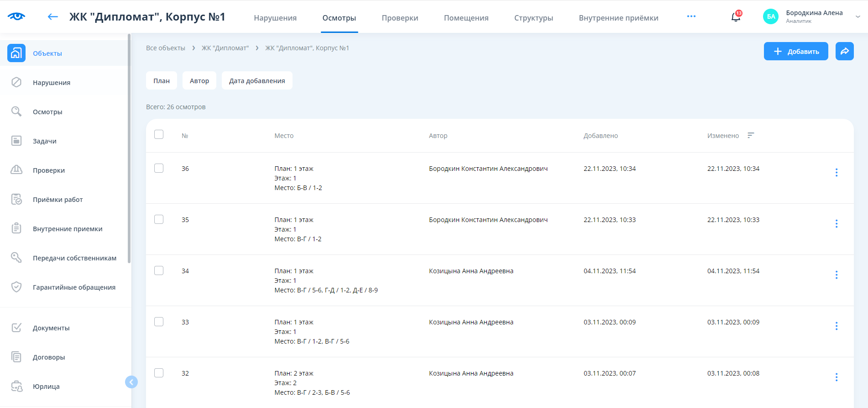The image size is (868, 408).
Task: Open row 35 three-dot actions menu
Action: pos(836,223)
